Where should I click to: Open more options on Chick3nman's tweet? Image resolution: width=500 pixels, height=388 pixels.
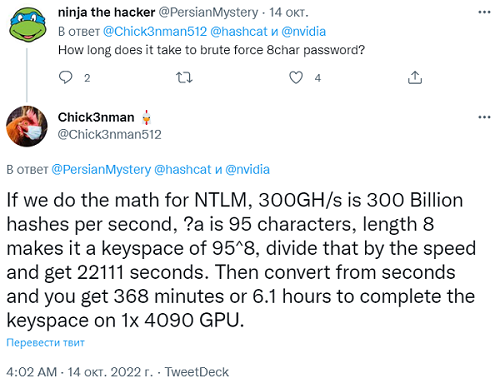point(484,117)
